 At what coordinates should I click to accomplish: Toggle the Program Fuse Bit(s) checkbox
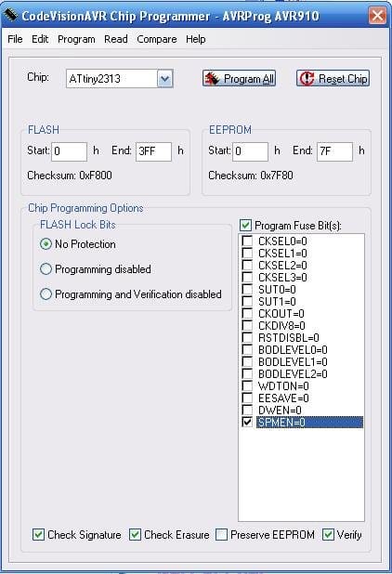245,225
